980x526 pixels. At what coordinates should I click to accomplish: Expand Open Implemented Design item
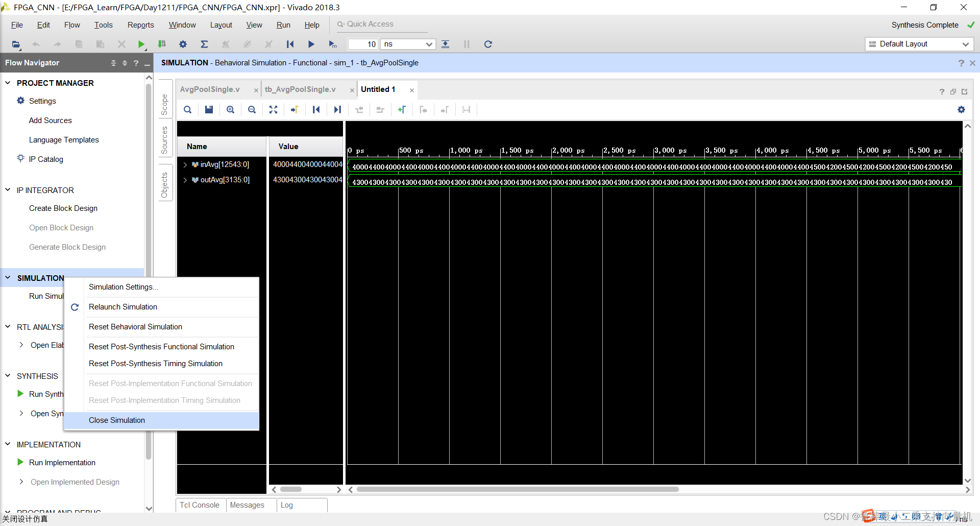tap(21, 482)
